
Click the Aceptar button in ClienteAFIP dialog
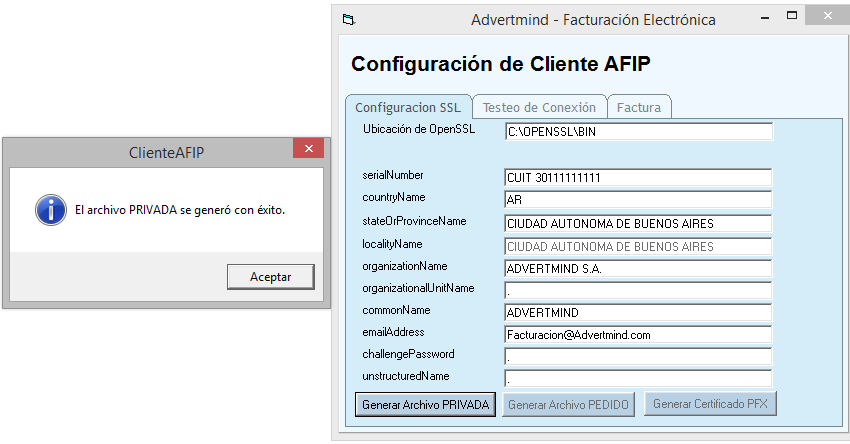pyautogui.click(x=271, y=276)
